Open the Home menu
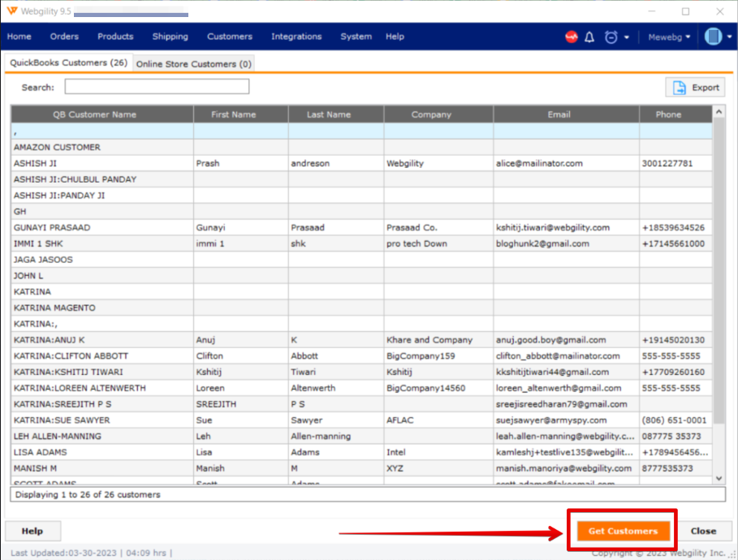Viewport: 738px width, 560px height. point(19,37)
